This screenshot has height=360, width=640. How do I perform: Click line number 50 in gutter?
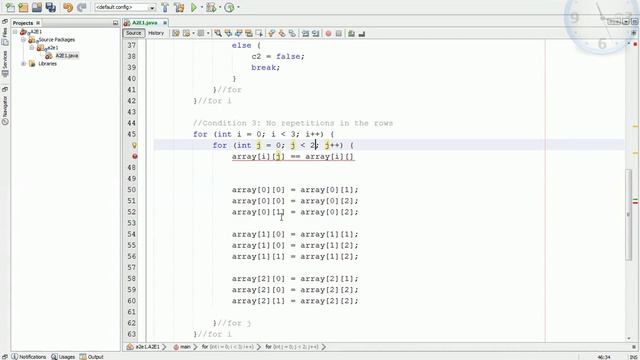131,190
